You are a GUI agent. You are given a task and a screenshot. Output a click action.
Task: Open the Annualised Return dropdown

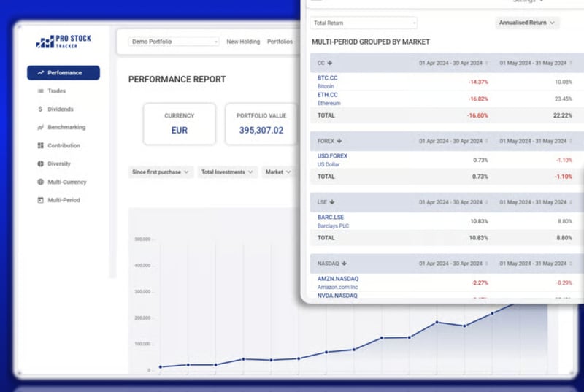click(527, 23)
